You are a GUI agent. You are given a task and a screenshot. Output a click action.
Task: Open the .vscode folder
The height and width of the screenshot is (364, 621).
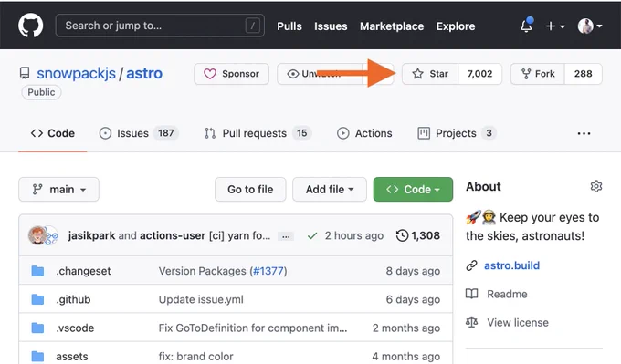tap(75, 328)
